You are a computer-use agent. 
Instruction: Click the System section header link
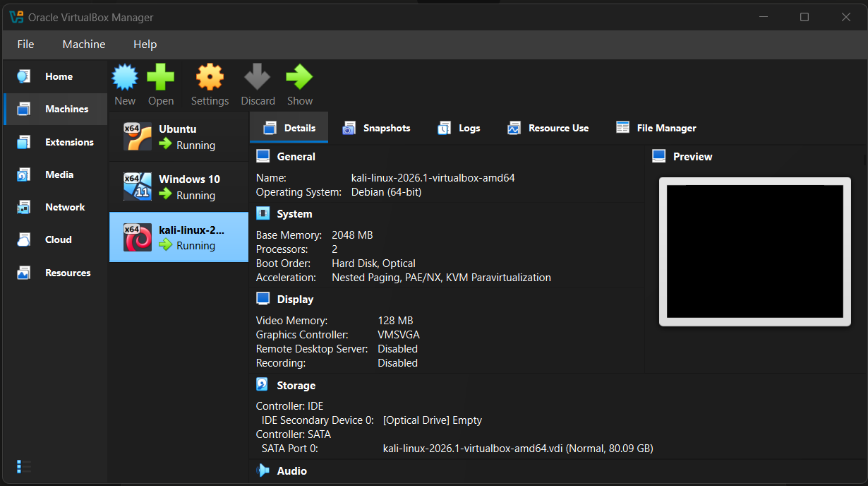click(x=295, y=213)
